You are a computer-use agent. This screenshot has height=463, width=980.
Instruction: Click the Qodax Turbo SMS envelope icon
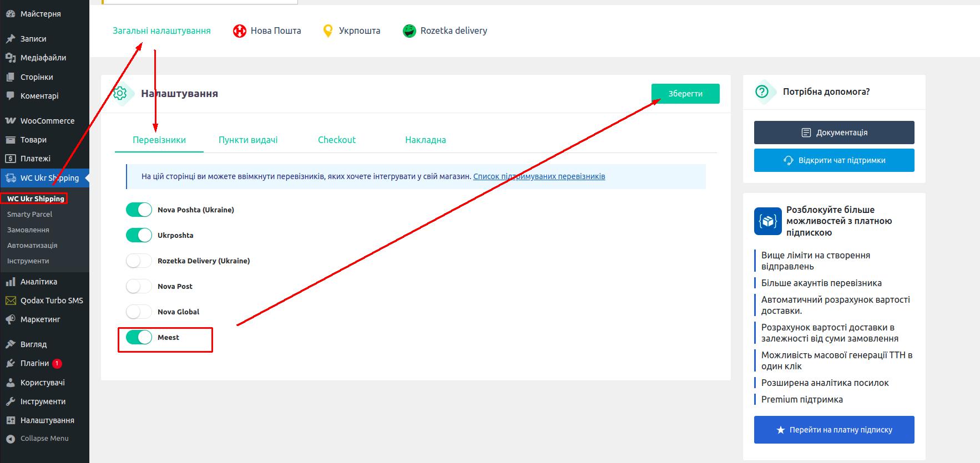[x=10, y=301]
